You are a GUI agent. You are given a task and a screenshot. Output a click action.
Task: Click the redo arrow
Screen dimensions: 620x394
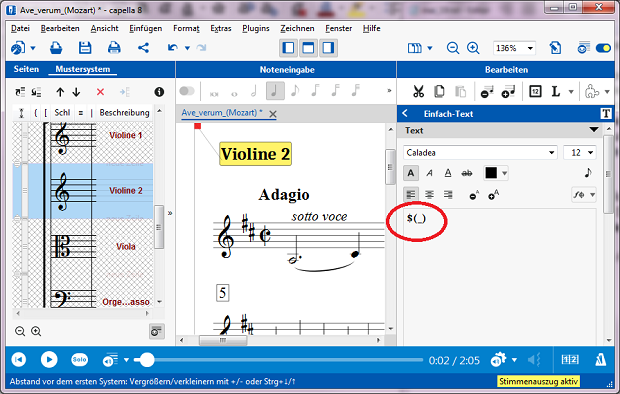[x=202, y=48]
